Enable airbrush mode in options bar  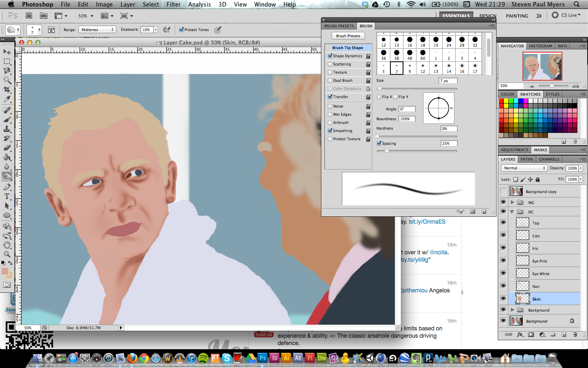[x=167, y=29]
